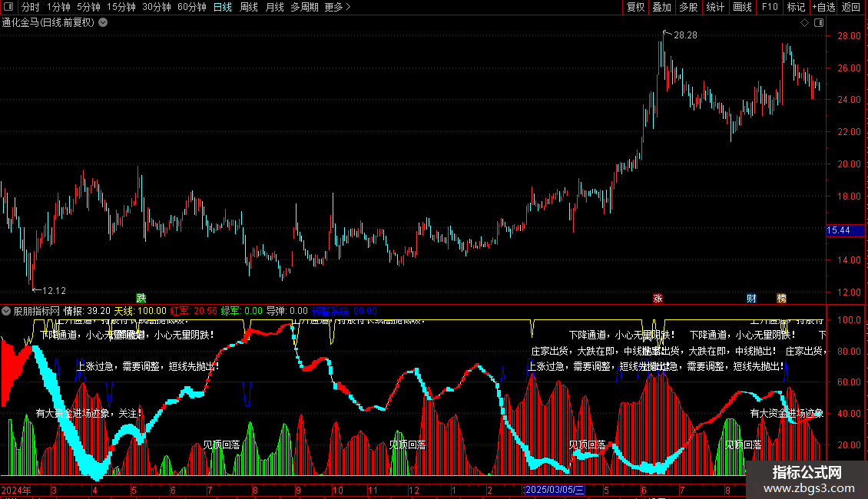868x499 pixels.
Task: Select the 日线 daily period tab
Action: [x=223, y=7]
